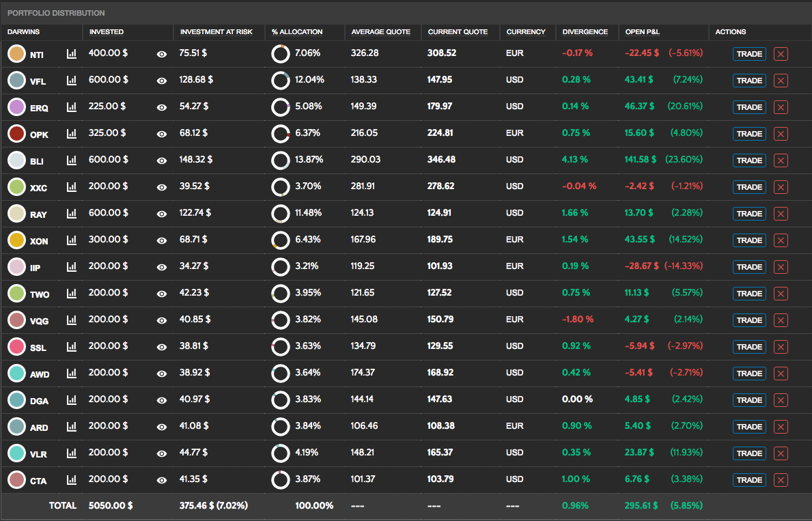This screenshot has width=812, height=521.
Task: Toggle the eye icon in the TWO row
Action: [162, 294]
